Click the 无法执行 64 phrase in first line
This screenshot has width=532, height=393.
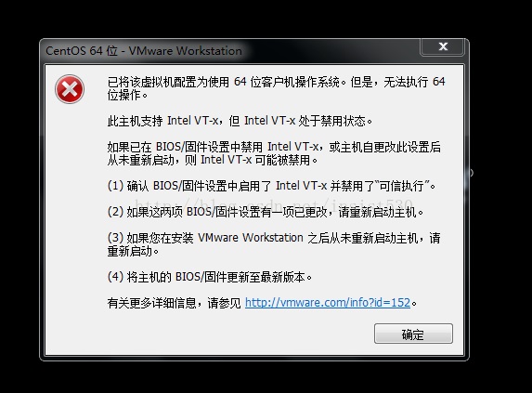click(x=414, y=82)
